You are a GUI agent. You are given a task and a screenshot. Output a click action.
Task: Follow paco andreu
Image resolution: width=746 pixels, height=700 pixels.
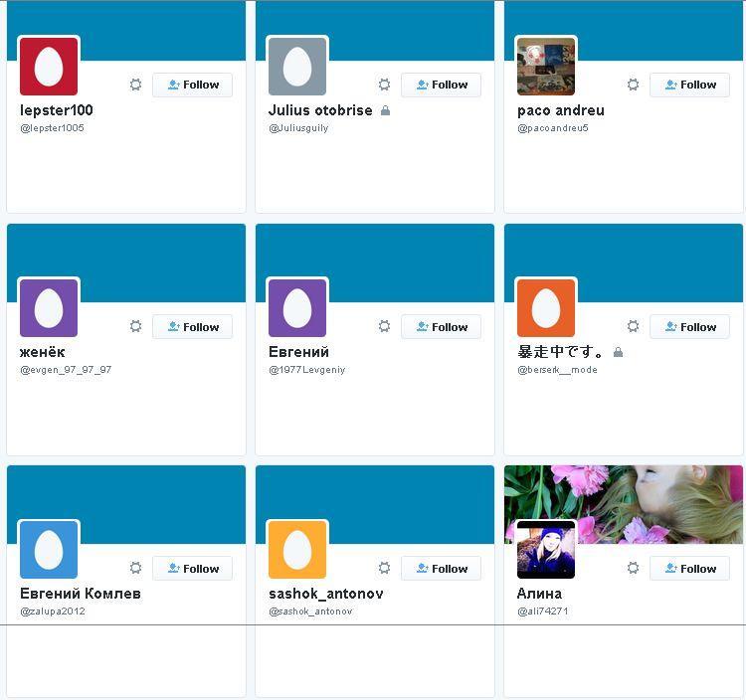[x=690, y=86]
